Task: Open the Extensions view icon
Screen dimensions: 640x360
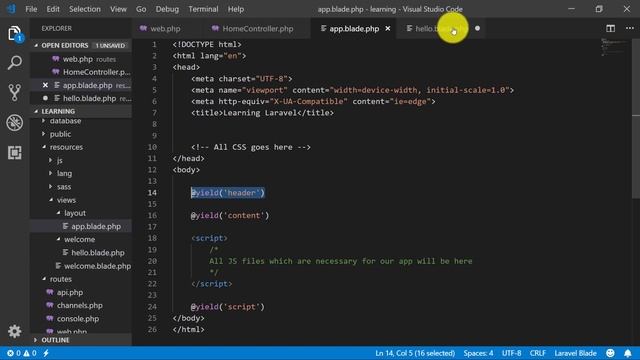Action: (x=15, y=152)
